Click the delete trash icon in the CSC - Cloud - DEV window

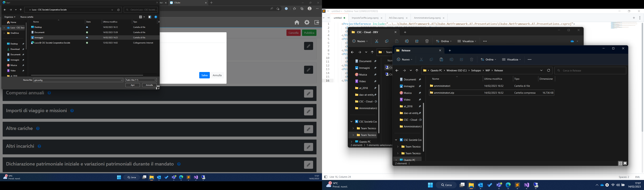pos(427,41)
